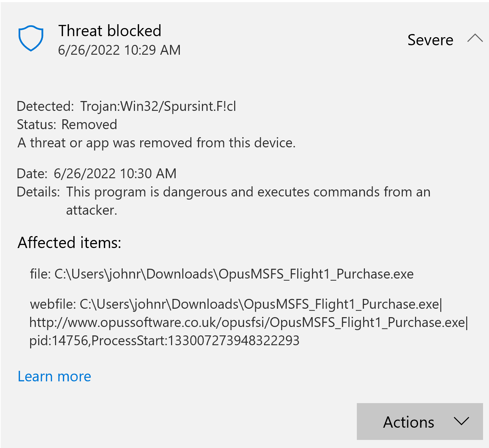Click the 6/26/2022 10:29 AM timestamp

[119, 50]
